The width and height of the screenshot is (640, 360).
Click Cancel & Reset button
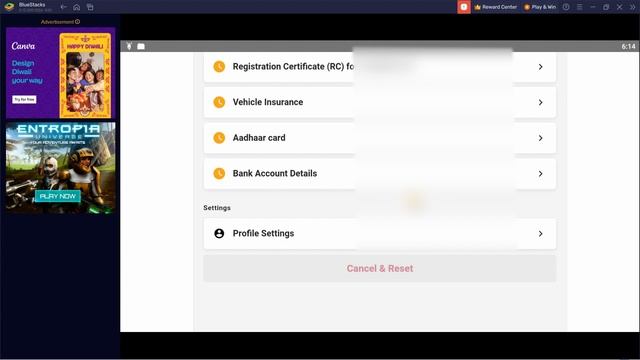pos(380,269)
